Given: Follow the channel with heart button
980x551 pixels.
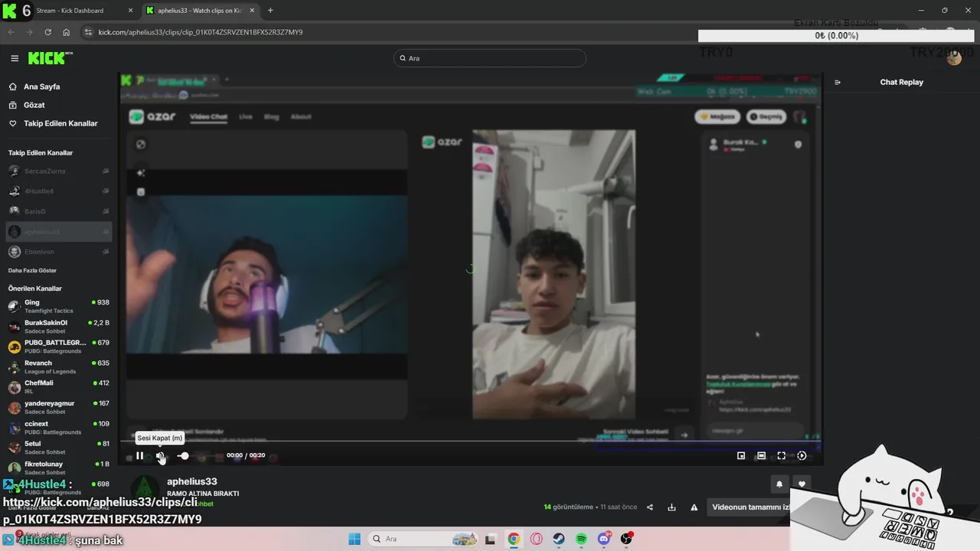Looking at the screenshot, I should [802, 484].
